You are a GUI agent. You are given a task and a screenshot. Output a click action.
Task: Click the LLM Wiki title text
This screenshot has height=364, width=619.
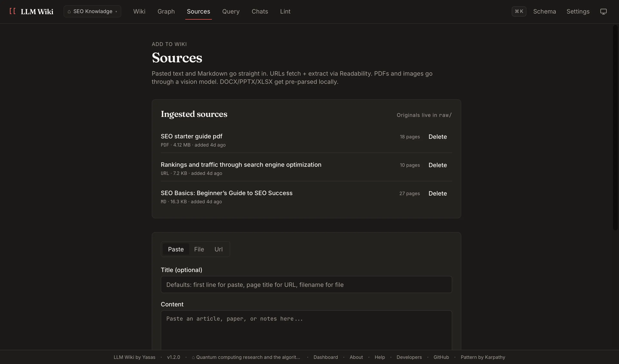tap(37, 12)
